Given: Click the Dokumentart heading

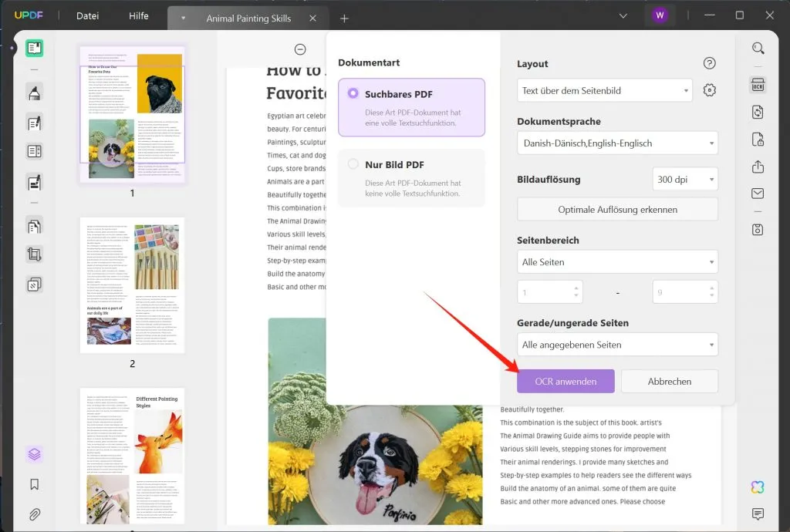Looking at the screenshot, I should coord(369,63).
